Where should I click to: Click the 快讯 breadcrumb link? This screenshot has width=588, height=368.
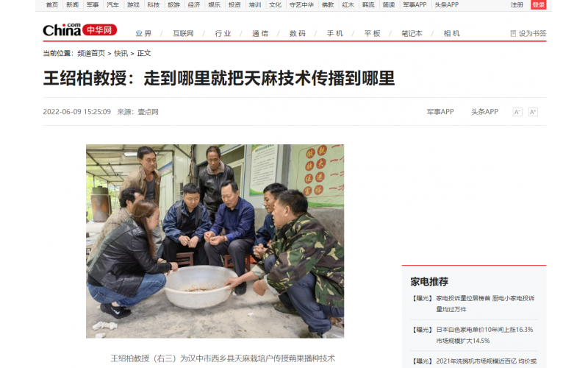pyautogui.click(x=121, y=53)
